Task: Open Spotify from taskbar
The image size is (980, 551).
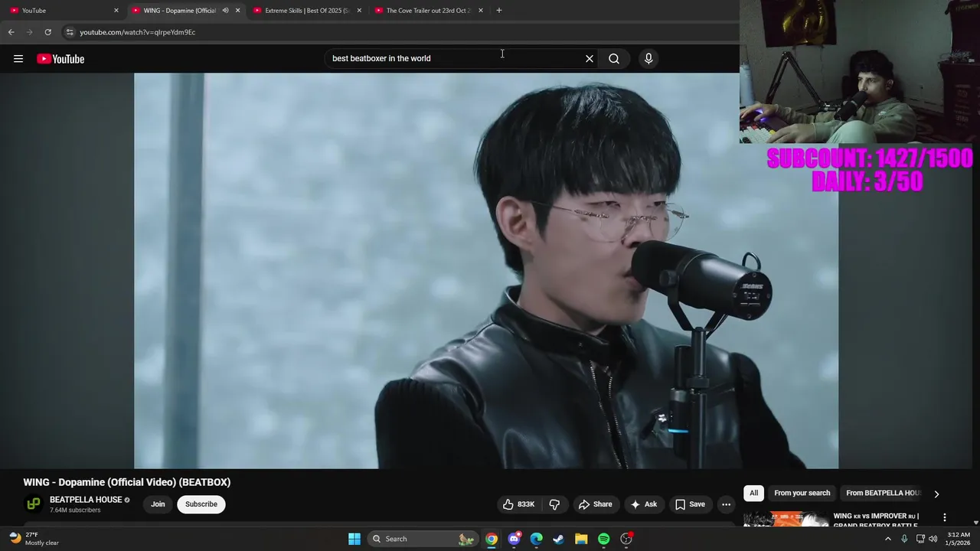Action: [x=604, y=539]
